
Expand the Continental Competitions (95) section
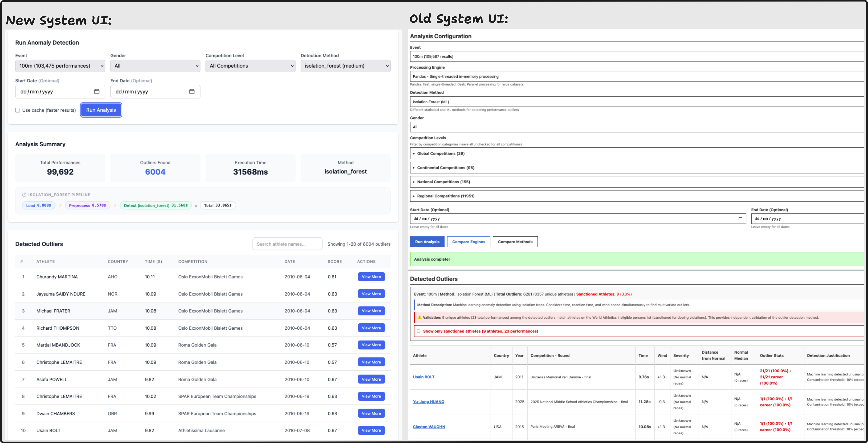[637, 168]
